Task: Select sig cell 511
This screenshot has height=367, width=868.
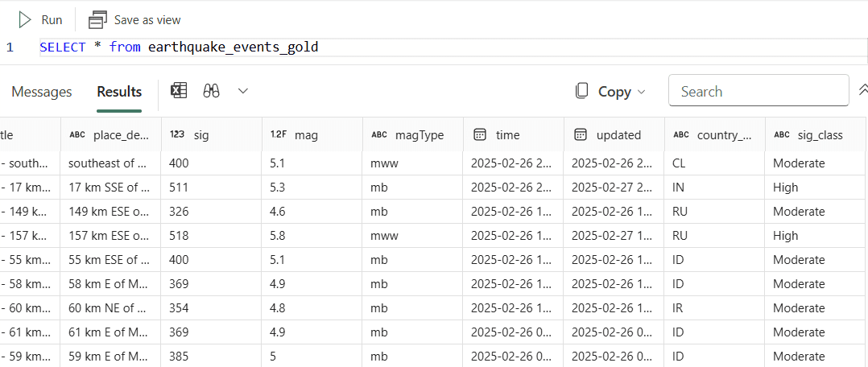Action: point(212,188)
